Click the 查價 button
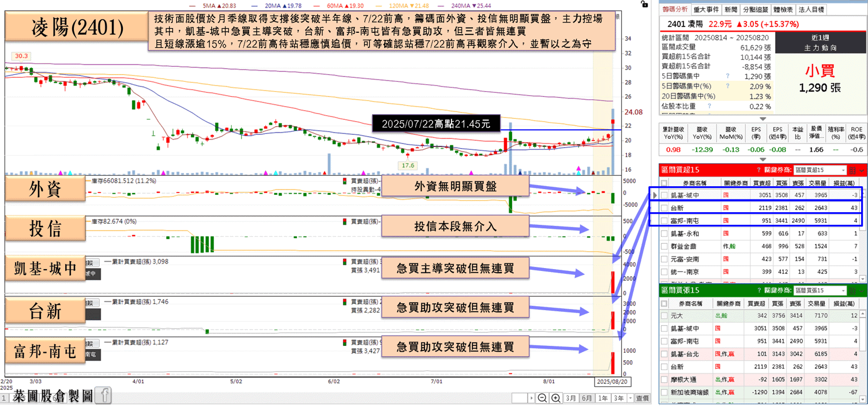Screen dimensions: 868x415 (642, 398)
